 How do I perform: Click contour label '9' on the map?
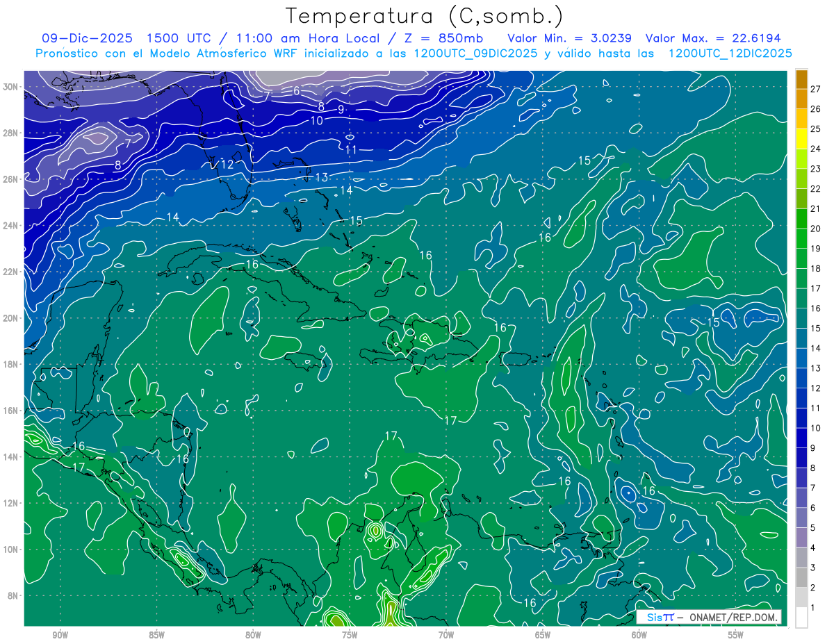(x=341, y=110)
